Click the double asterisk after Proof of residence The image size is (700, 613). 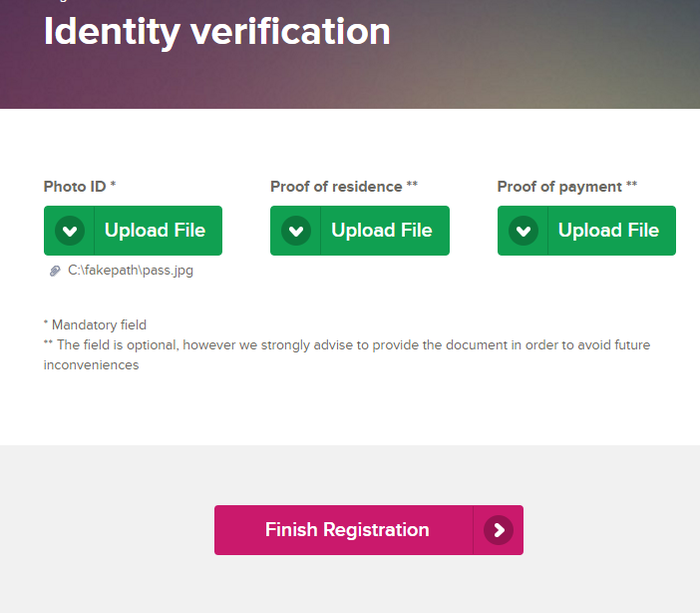412,185
